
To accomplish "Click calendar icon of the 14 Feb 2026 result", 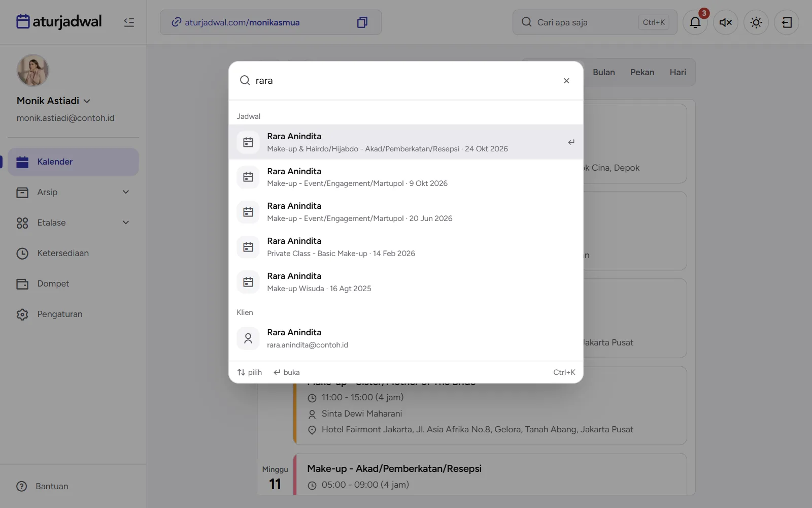I will click(248, 247).
